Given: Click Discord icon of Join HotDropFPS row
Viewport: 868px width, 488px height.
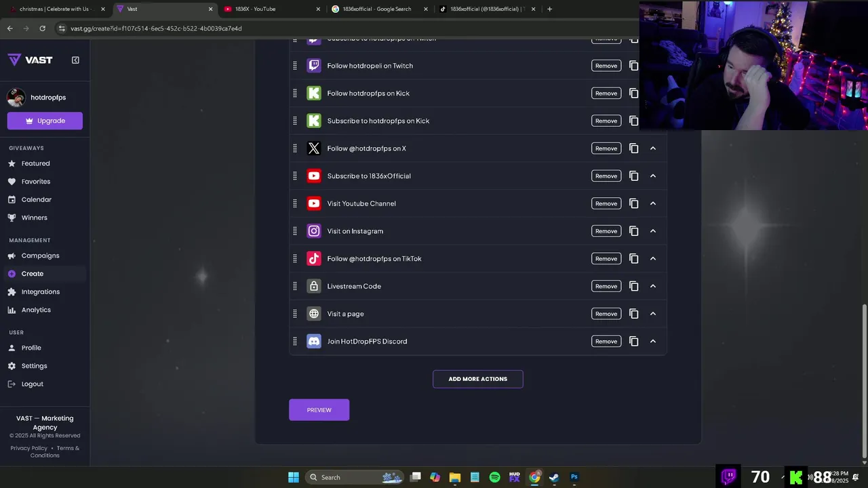Looking at the screenshot, I should tap(313, 341).
